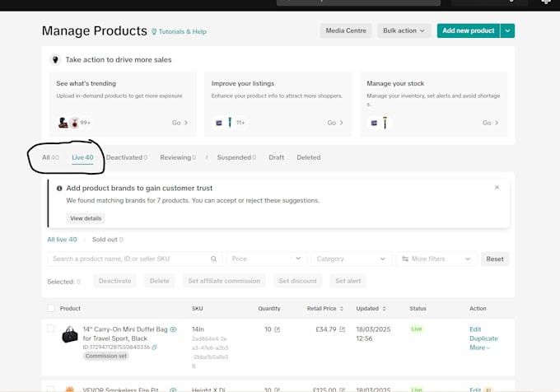
Task: Click the Media Centre button
Action: tap(346, 30)
